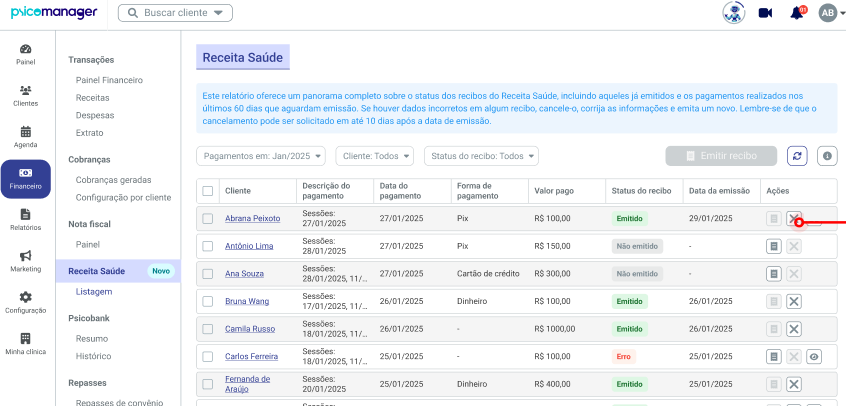Image resolution: width=846 pixels, height=406 pixels.
Task: Click the R$ 1000,00 value cell
Action: [x=555, y=329]
